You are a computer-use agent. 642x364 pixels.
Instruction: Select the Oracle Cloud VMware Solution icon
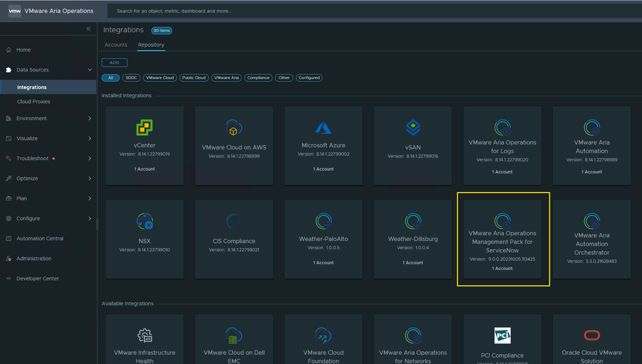(592, 335)
